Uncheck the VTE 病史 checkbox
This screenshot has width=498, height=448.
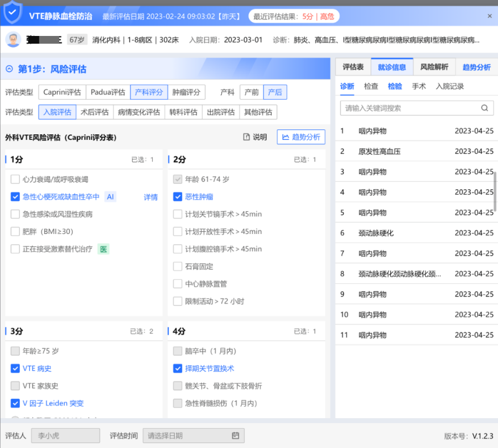coord(15,368)
